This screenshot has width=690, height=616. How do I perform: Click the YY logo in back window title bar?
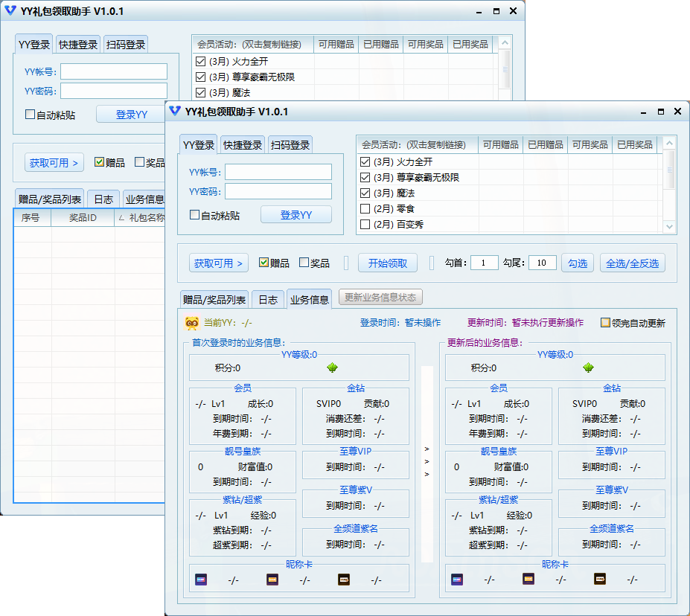pyautogui.click(x=10, y=10)
